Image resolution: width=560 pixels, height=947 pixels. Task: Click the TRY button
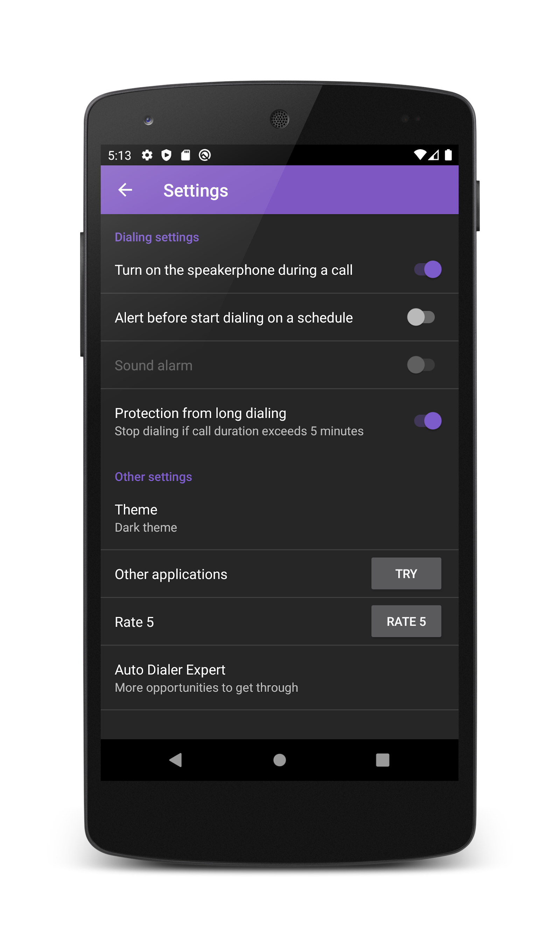[406, 574]
